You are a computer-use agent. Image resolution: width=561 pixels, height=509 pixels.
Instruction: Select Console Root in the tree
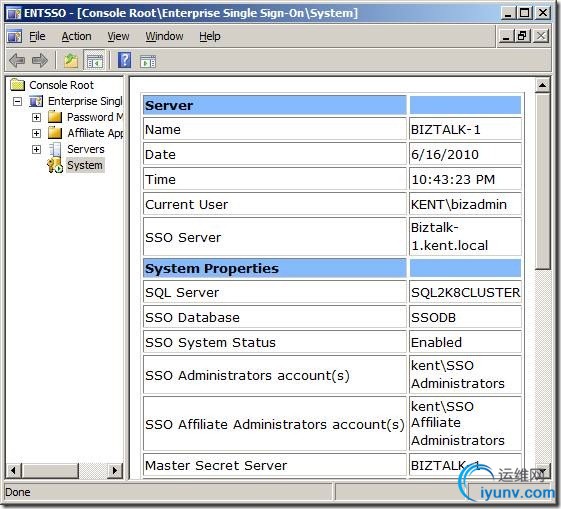(x=62, y=85)
